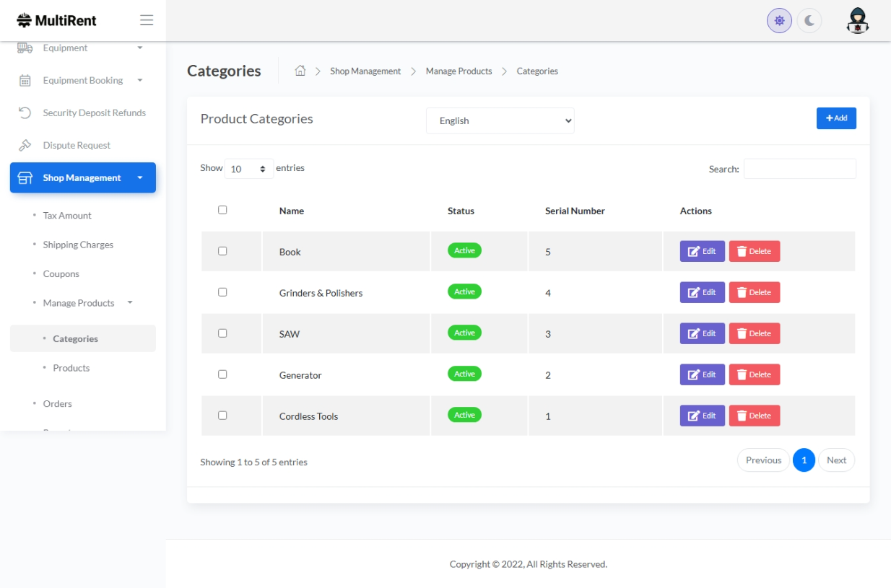Check the select-all checkbox in table header

[x=222, y=210]
